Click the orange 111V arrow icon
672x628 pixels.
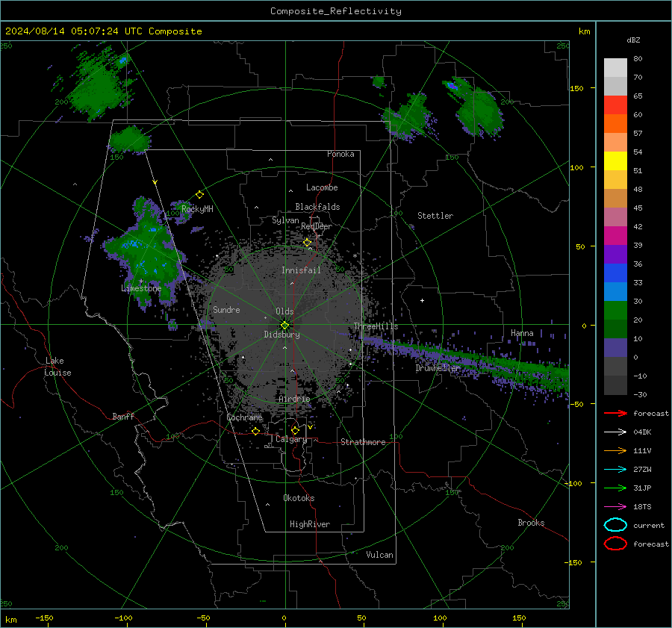(615, 450)
